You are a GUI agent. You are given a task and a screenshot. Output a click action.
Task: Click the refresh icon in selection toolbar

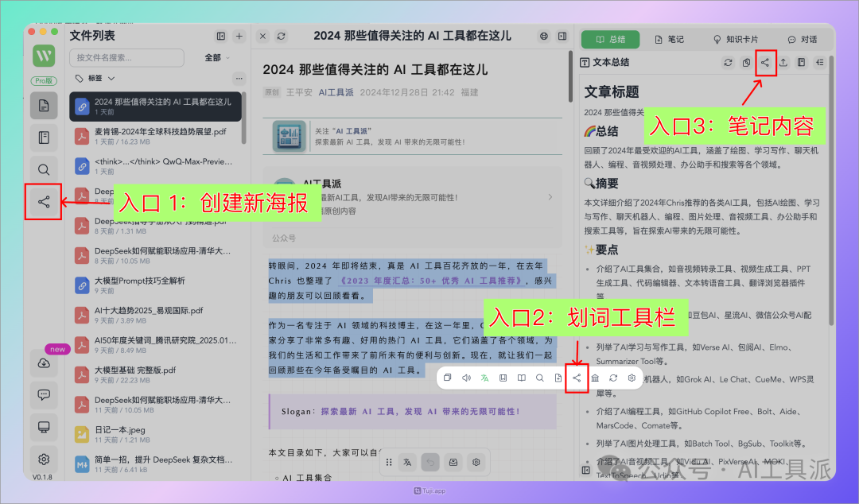(x=613, y=378)
